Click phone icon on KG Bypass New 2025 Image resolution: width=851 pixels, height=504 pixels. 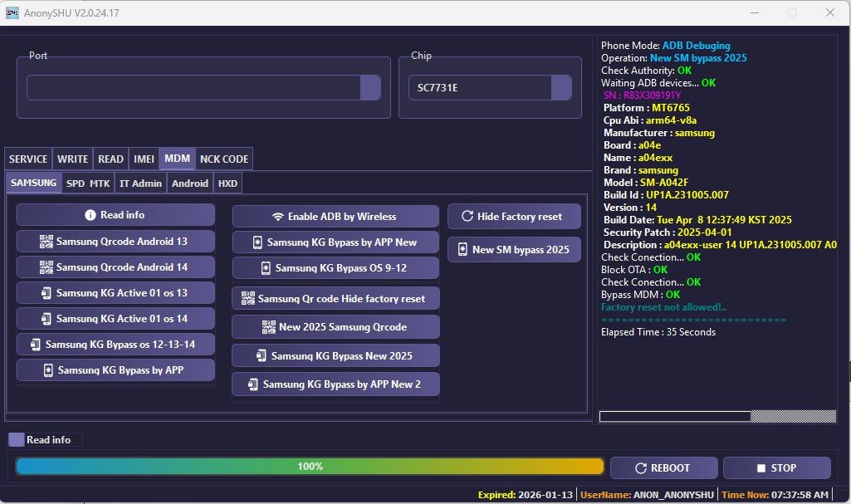click(x=261, y=356)
